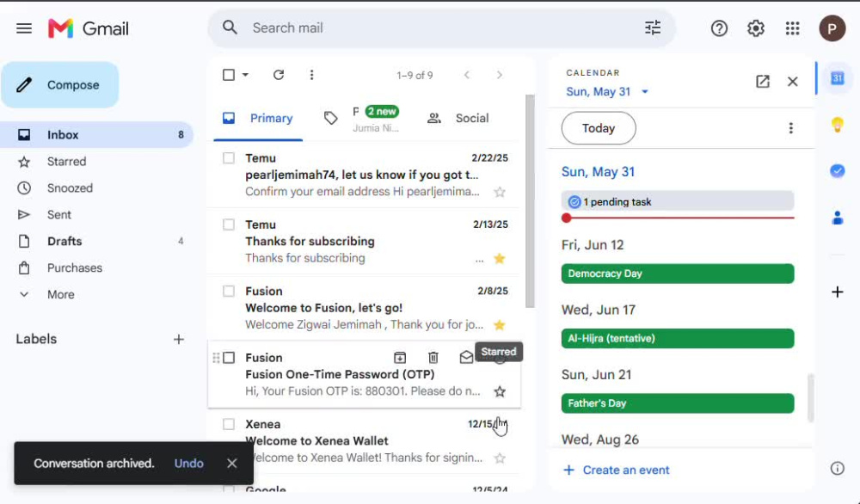
Task: Open the Sent folder
Action: click(x=96, y=215)
